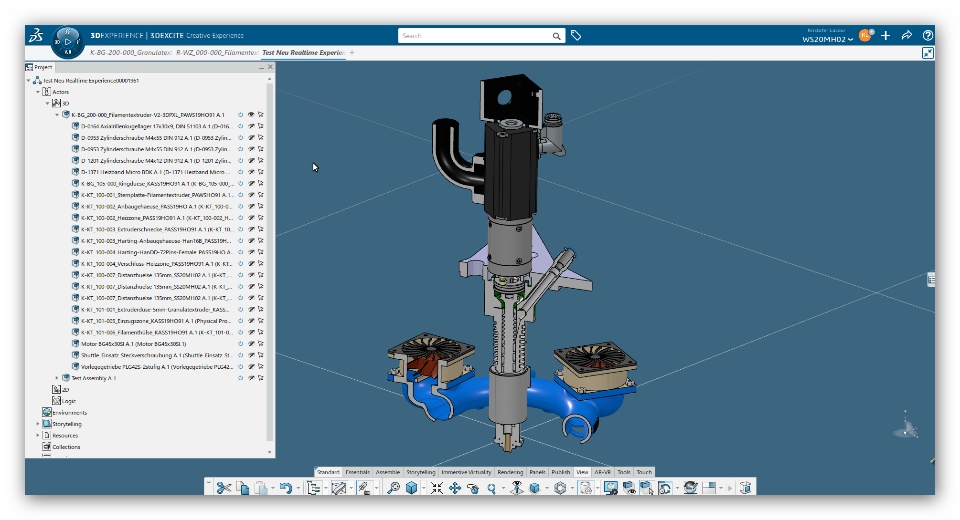Select the Logic tree item
The image size is (960, 520).
64,401
